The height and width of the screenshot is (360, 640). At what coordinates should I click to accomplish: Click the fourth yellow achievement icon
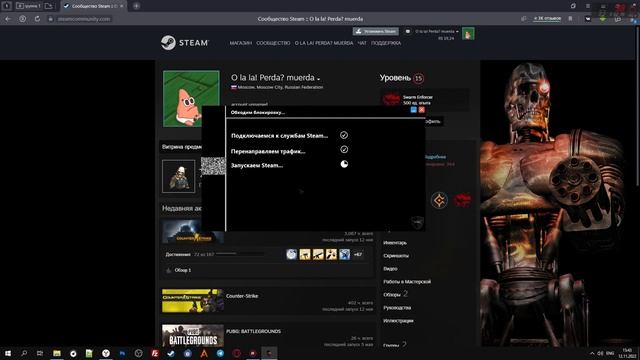tap(331, 254)
